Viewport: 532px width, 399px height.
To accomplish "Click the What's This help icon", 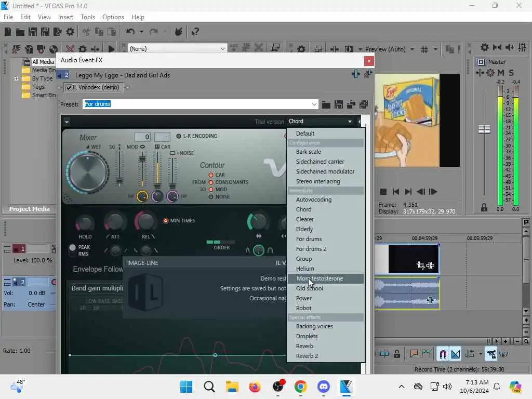I will click(x=195, y=32).
